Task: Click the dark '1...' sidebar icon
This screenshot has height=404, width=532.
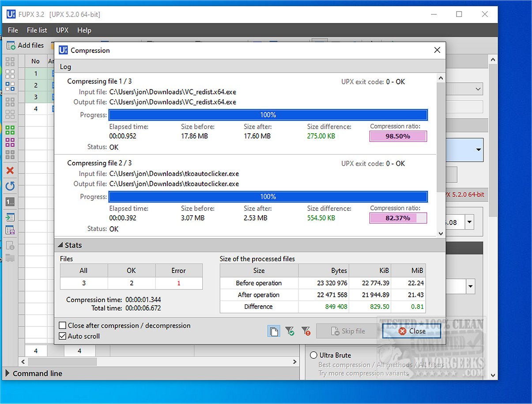Action: (x=10, y=202)
